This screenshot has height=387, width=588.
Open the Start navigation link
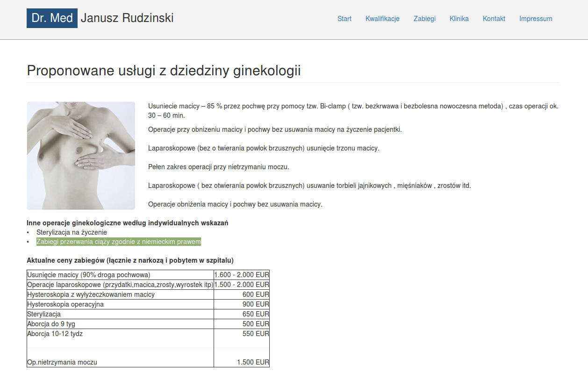point(344,19)
